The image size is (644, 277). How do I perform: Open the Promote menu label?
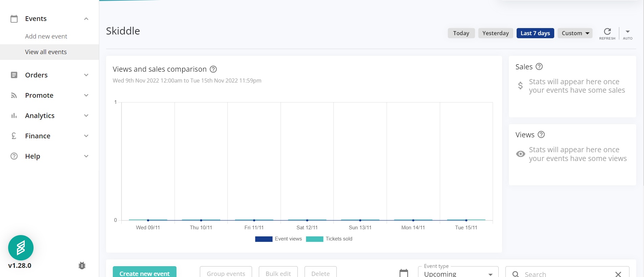tap(39, 95)
